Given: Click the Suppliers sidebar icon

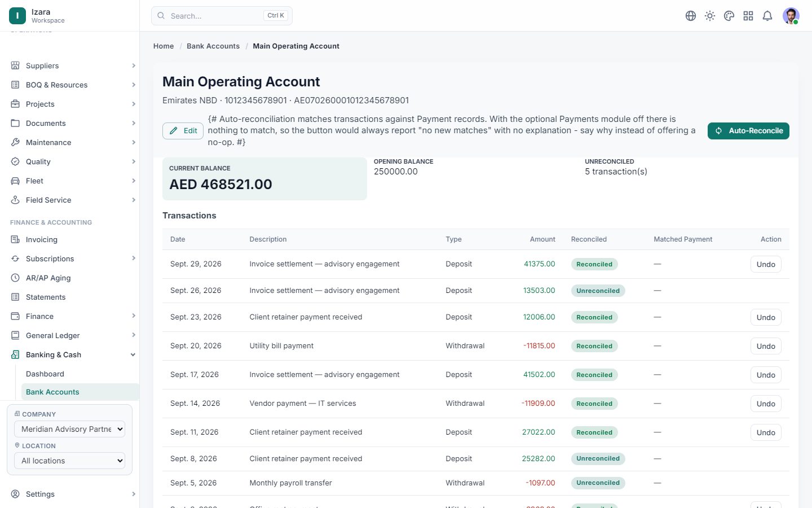Looking at the screenshot, I should pos(15,65).
